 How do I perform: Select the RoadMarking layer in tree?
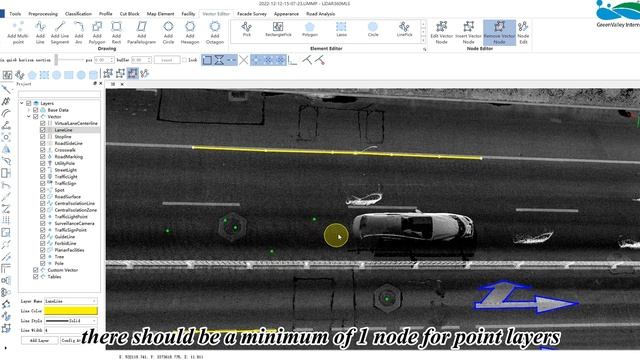tap(69, 157)
